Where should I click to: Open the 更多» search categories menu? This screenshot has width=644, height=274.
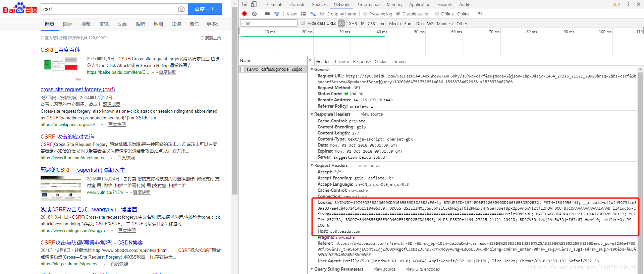[213, 24]
